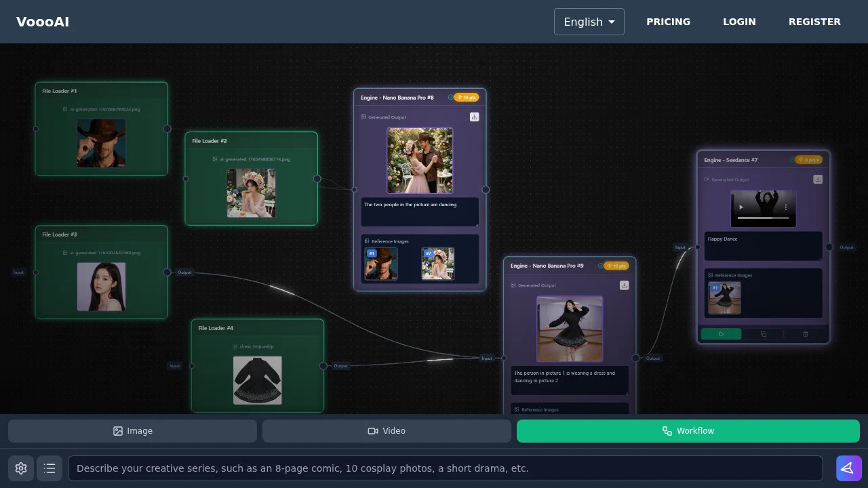This screenshot has height=488, width=868.
Task: Download the Seedance #7 generated video
Action: 817,179
